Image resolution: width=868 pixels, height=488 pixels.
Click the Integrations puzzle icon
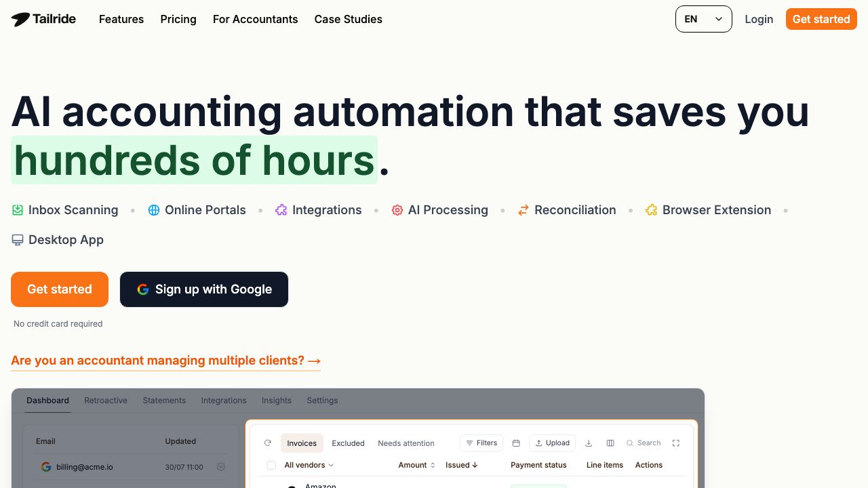pos(281,210)
